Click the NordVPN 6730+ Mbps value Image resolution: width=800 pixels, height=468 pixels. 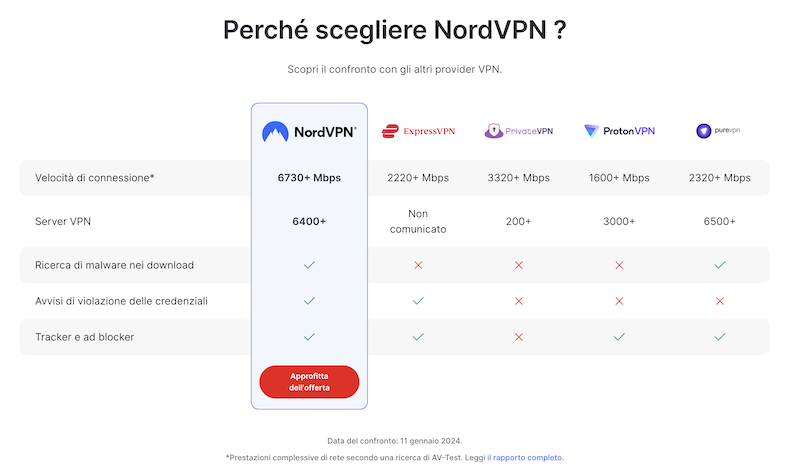point(309,178)
